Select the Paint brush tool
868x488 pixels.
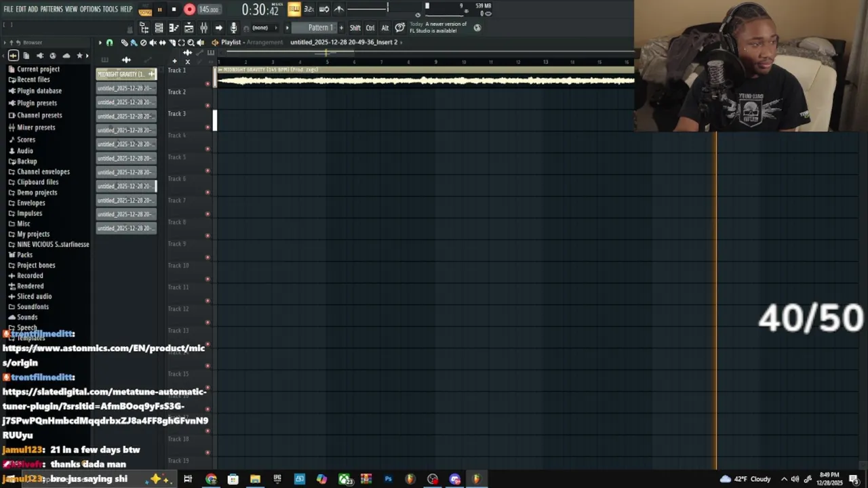134,42
